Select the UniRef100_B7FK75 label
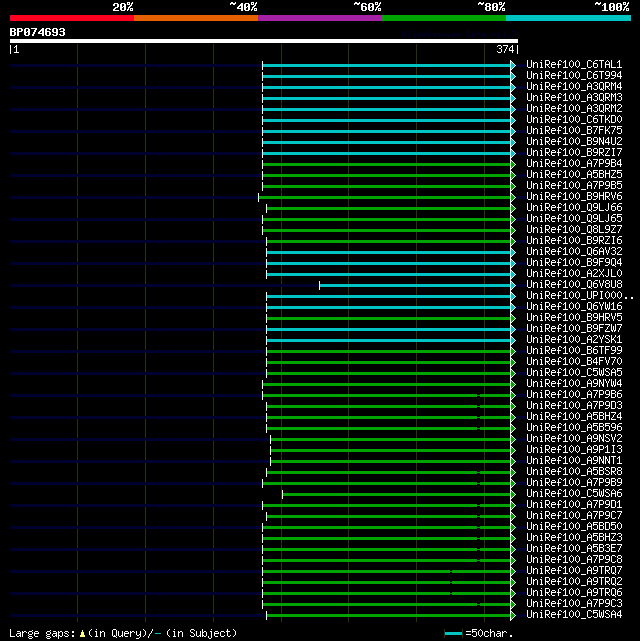Screen dimensions: 640x641 (x=574, y=130)
